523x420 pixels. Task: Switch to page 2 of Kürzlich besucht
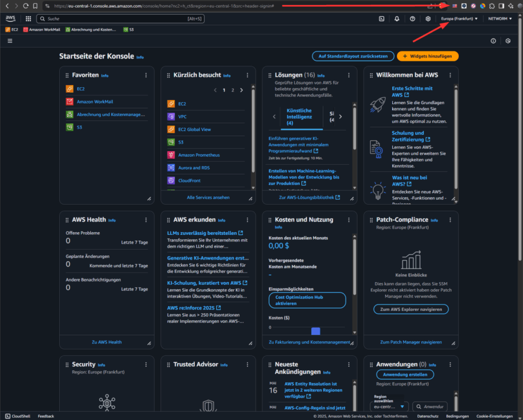[x=233, y=90]
